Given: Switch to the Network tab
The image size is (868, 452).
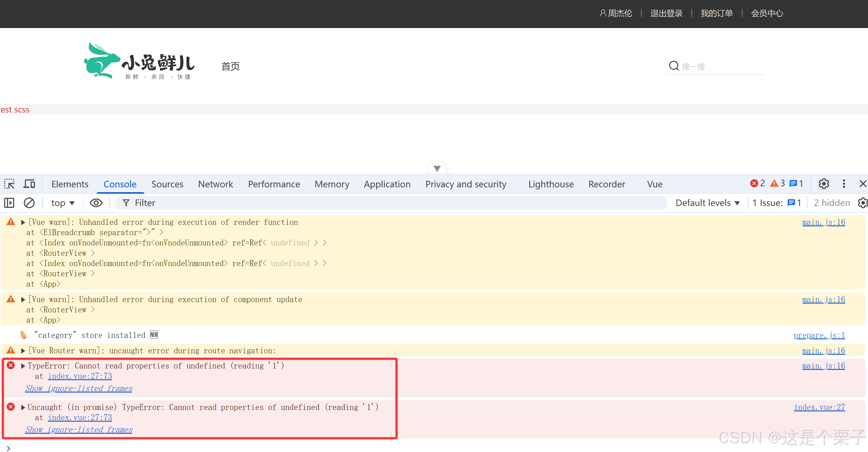Looking at the screenshot, I should point(215,184).
